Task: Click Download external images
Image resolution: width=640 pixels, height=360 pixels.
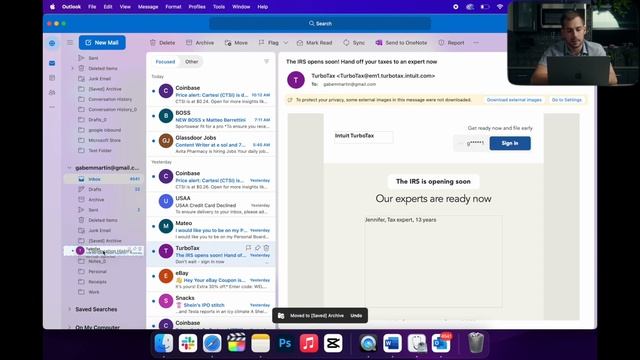Action: pyautogui.click(x=514, y=100)
